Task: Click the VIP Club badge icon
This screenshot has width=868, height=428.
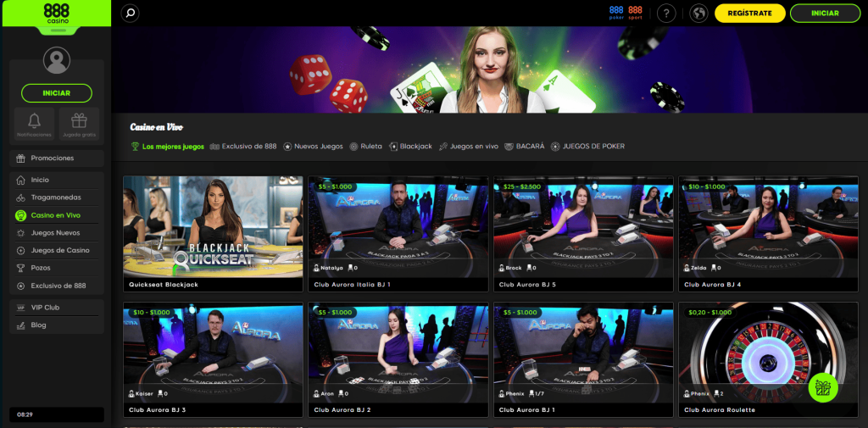Action: [x=21, y=308]
